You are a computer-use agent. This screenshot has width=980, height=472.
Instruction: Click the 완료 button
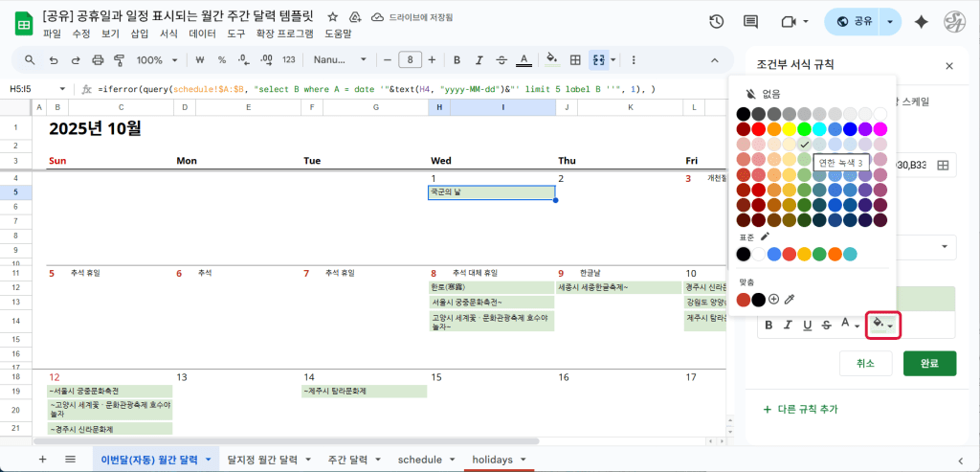click(x=928, y=363)
